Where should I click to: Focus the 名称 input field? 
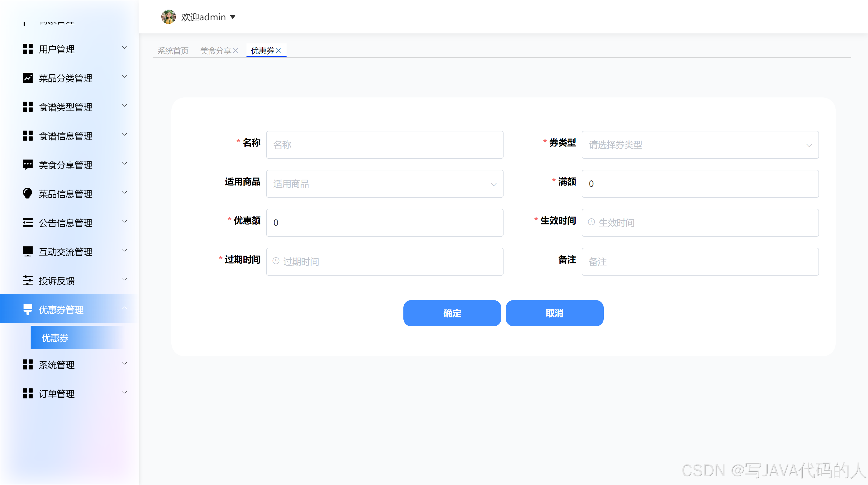pos(385,145)
